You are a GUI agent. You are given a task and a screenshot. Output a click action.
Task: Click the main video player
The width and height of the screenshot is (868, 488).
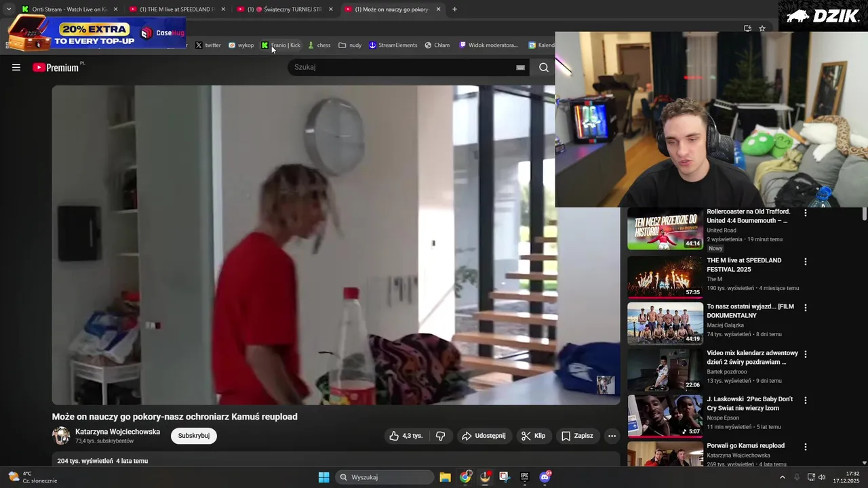(336, 245)
